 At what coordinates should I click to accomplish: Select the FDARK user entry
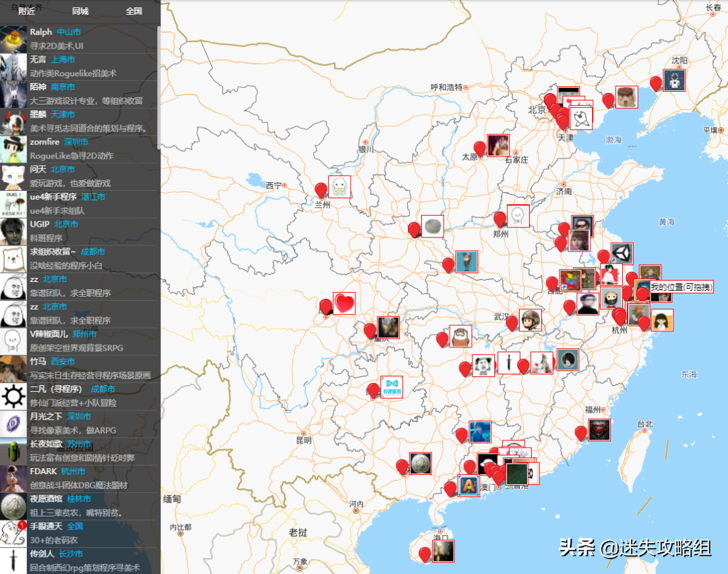(x=80, y=478)
